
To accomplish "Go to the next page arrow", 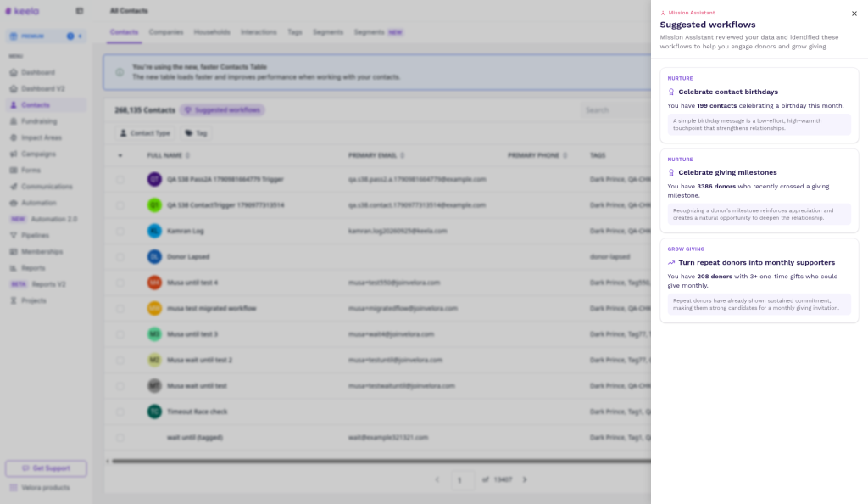I will (x=525, y=479).
